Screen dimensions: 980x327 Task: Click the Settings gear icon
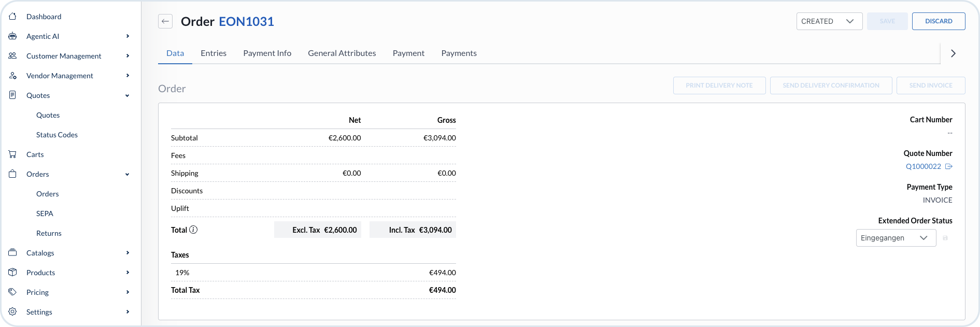(x=13, y=312)
